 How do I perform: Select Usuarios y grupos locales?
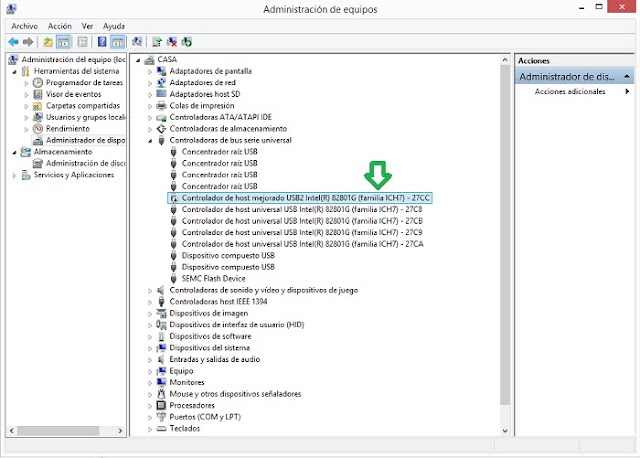(x=86, y=117)
